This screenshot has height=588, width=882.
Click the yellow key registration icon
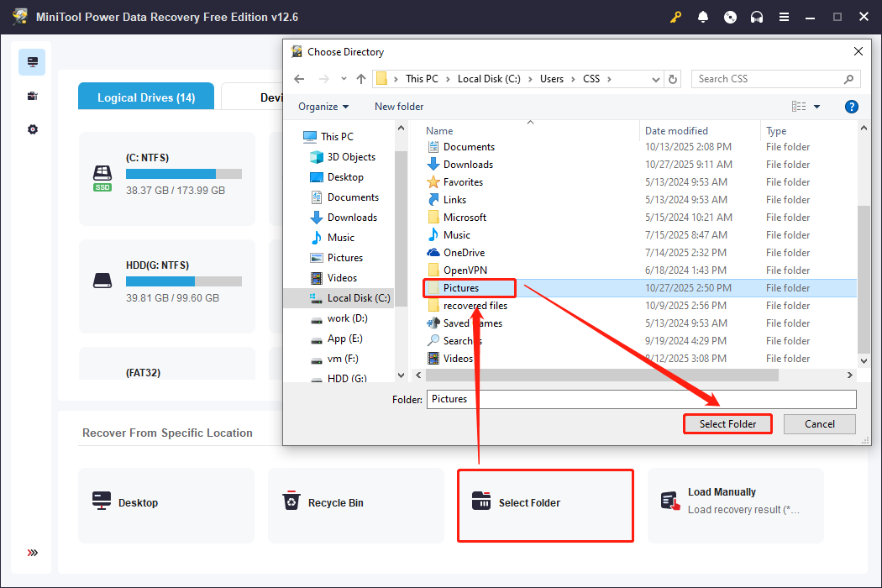pyautogui.click(x=675, y=16)
